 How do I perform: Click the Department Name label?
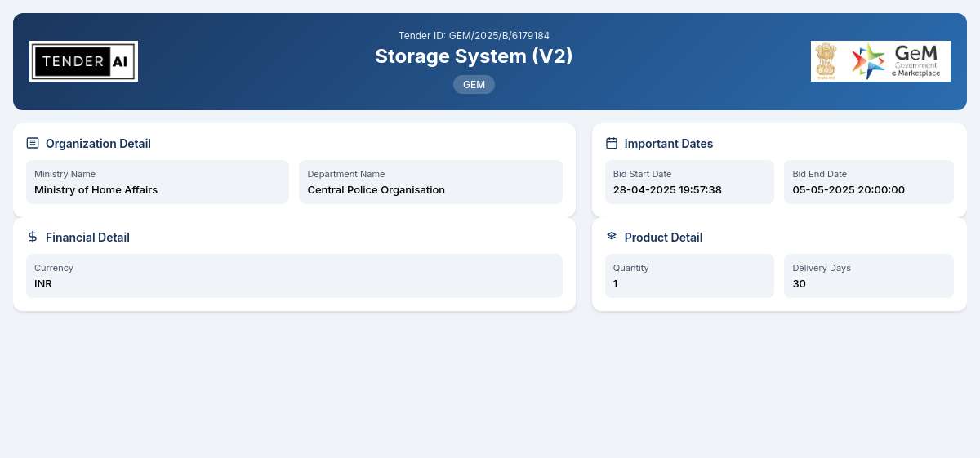click(x=346, y=174)
